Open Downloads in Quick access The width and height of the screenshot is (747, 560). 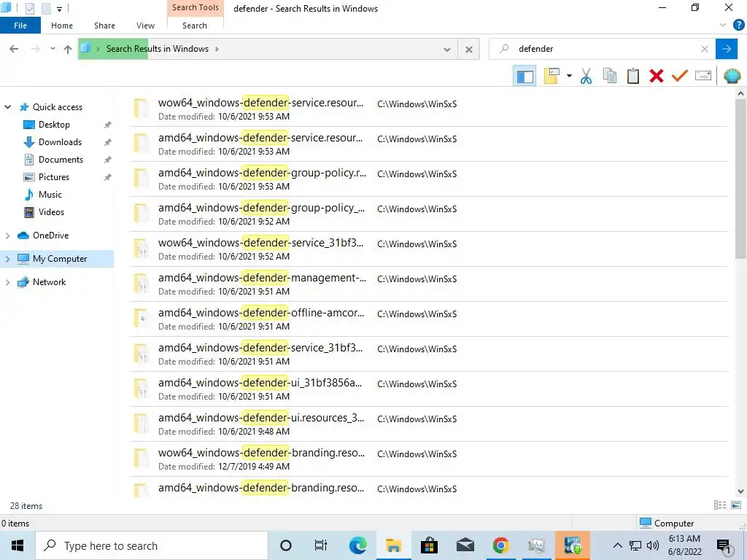pyautogui.click(x=60, y=142)
